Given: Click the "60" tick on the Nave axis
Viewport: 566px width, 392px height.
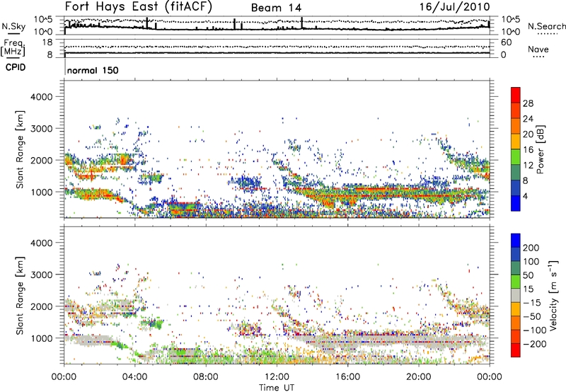Looking at the screenshot, I should coord(506,42).
